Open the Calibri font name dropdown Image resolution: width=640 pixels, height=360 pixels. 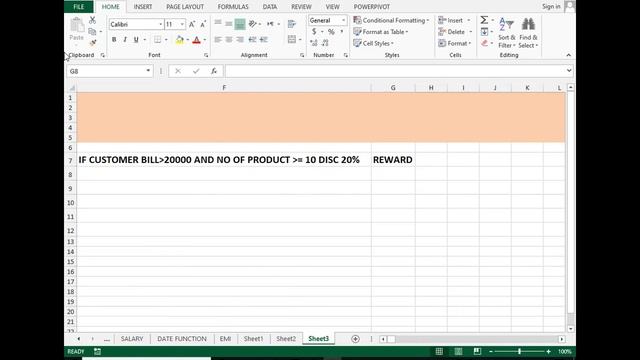(160, 24)
